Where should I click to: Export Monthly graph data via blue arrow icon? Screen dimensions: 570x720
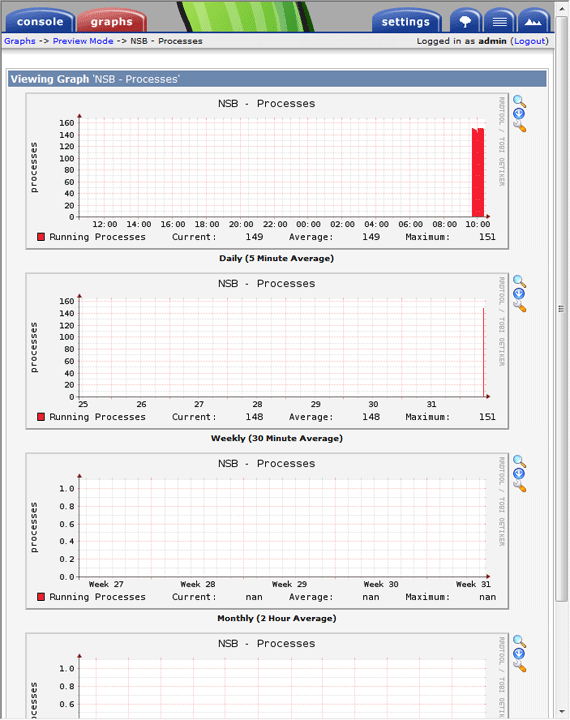[519, 473]
